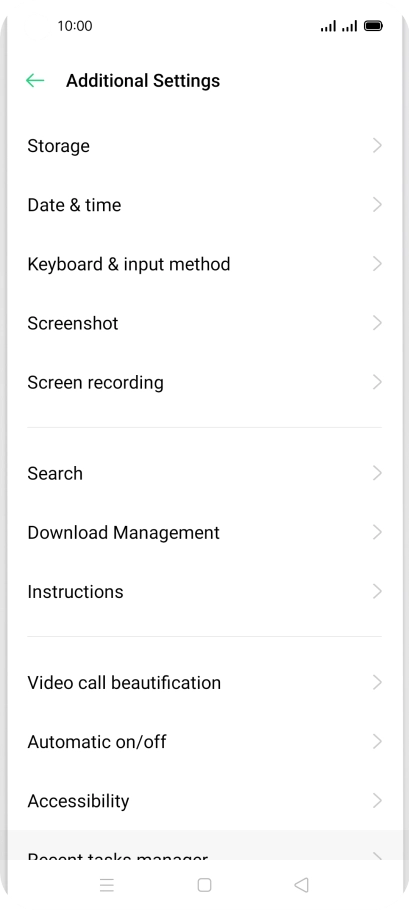Tap the home square navigation icon
Viewport: 409px width, 910px height.
pos(204,884)
